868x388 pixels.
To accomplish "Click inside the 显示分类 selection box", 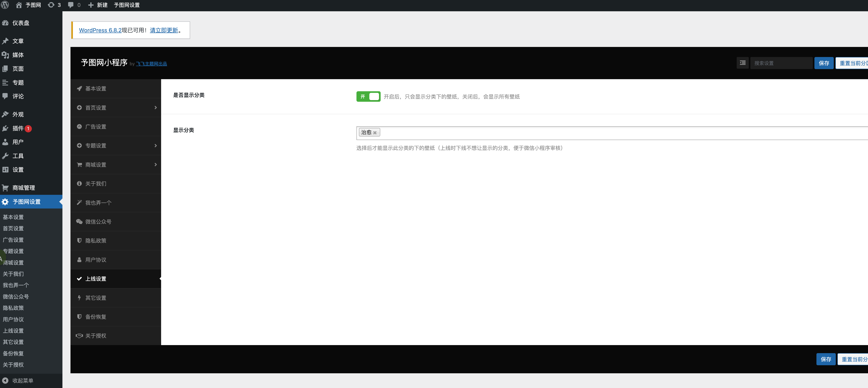I will click(607, 133).
